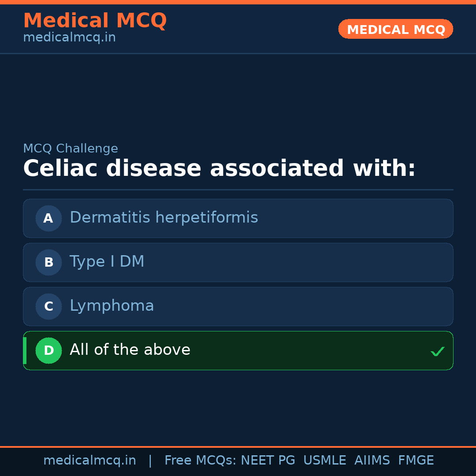Click the "MCQ Challenge" label

70,149
